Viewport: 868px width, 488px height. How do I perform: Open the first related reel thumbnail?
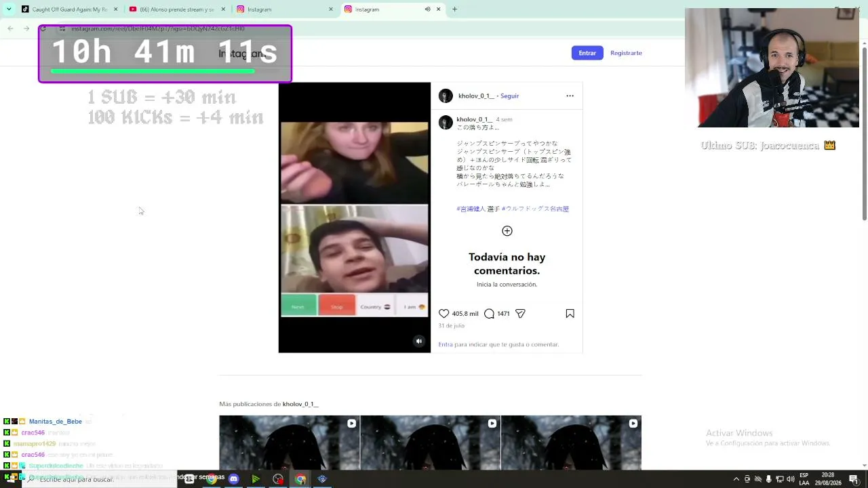(x=289, y=443)
